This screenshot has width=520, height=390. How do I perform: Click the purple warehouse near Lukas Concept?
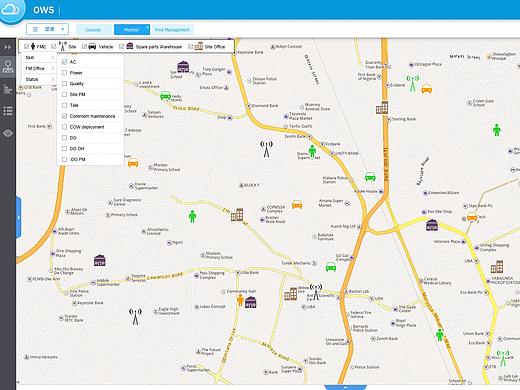pos(251,302)
